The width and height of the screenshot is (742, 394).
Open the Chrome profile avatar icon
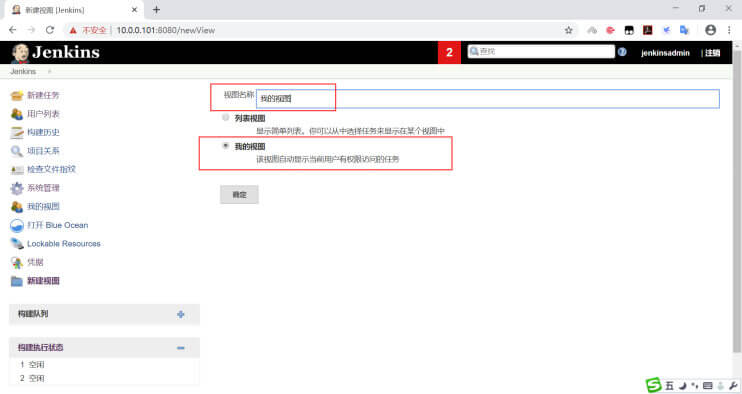pyautogui.click(x=710, y=30)
